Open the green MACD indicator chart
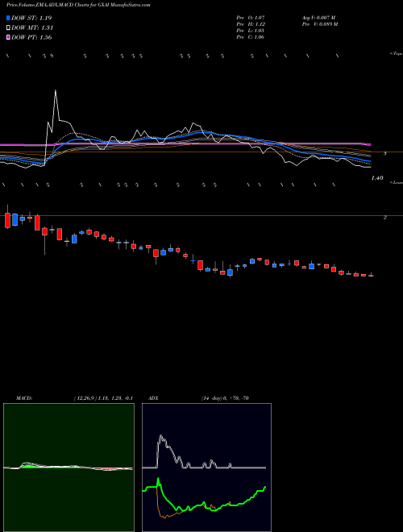This screenshot has width=403, height=532. tap(69, 468)
